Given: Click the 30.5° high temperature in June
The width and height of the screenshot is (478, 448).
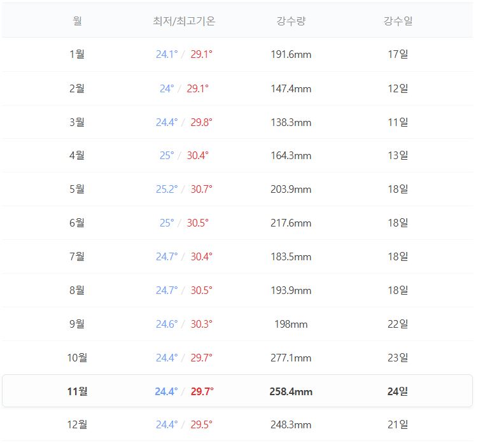Looking at the screenshot, I should [197, 223].
